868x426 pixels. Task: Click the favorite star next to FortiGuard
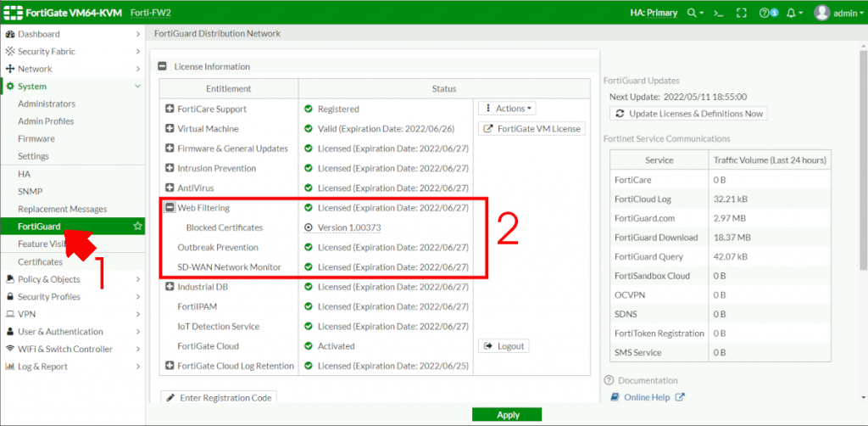click(x=136, y=226)
